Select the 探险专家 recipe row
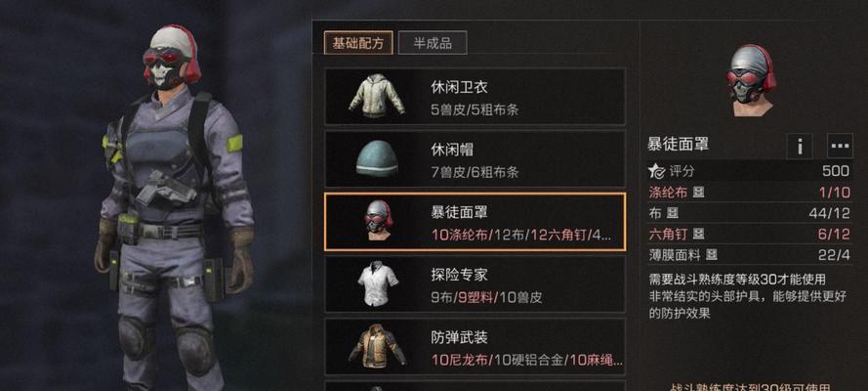This screenshot has width=868, height=391. (x=475, y=284)
